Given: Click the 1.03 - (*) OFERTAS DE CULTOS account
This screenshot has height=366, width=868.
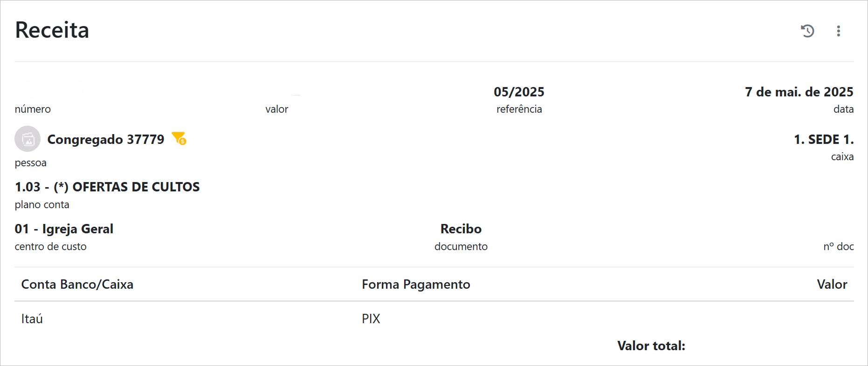Looking at the screenshot, I should tap(107, 187).
